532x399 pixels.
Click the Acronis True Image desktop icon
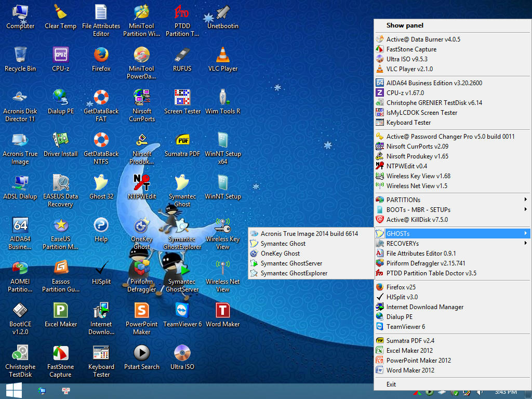click(x=20, y=148)
